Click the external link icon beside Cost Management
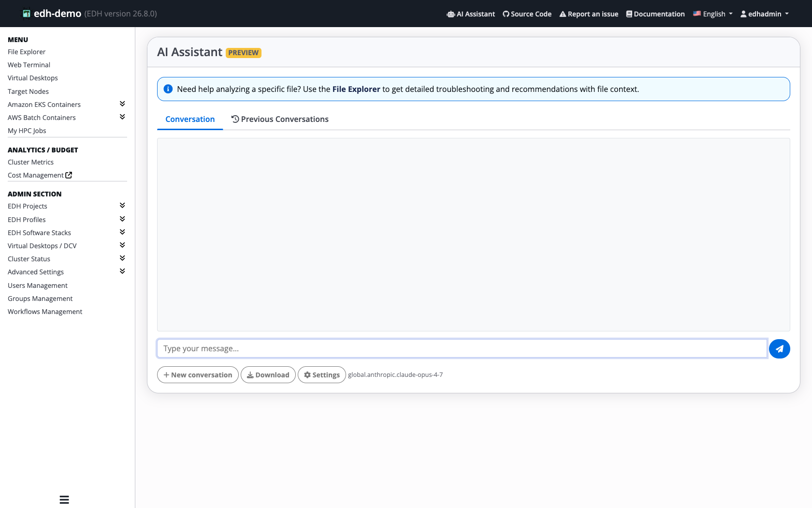This screenshot has height=508, width=812. coord(69,175)
